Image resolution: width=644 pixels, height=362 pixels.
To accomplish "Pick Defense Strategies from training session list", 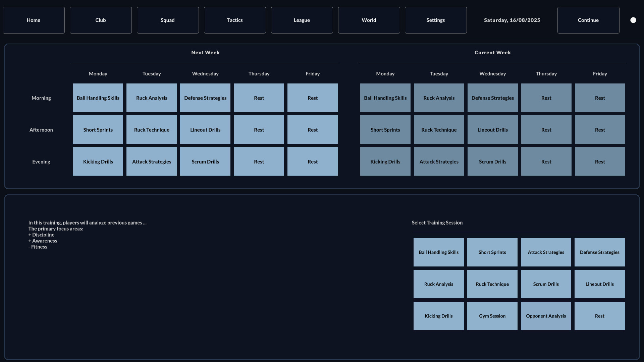I will point(599,252).
